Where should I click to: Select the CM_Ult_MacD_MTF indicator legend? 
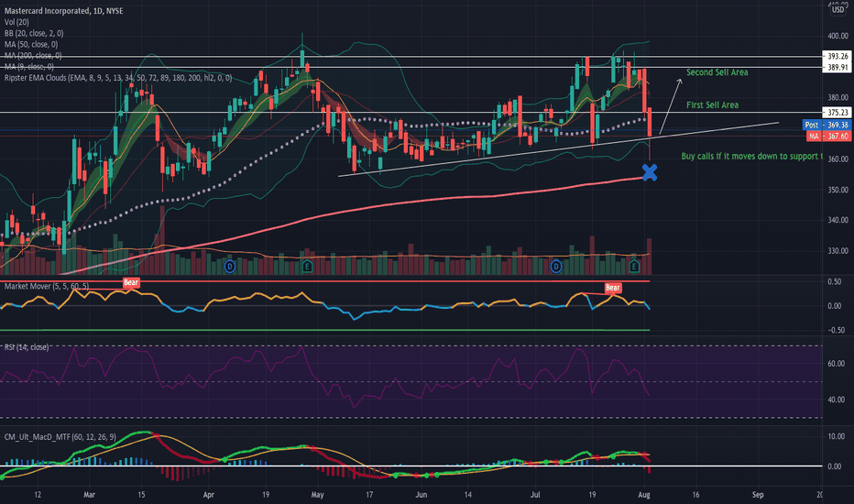(60, 437)
